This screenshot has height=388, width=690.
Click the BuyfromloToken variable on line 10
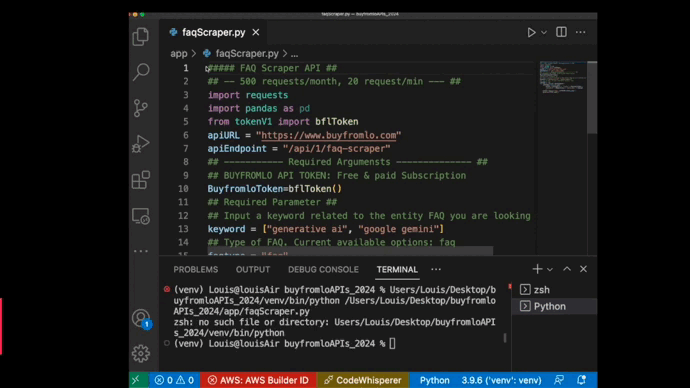[x=245, y=189]
